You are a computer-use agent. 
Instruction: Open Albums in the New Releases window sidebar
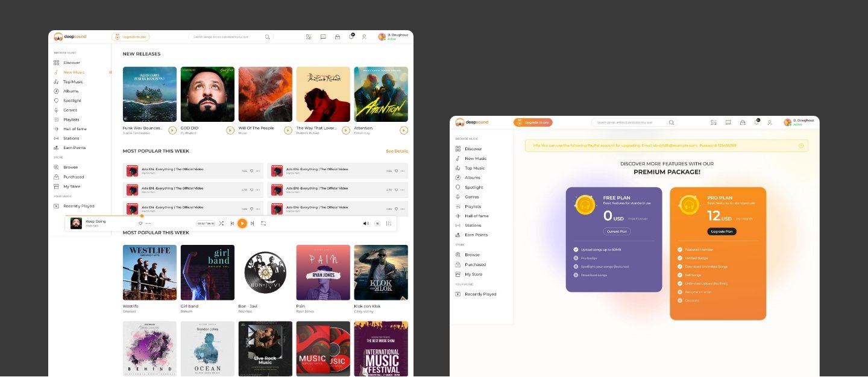(x=66, y=91)
